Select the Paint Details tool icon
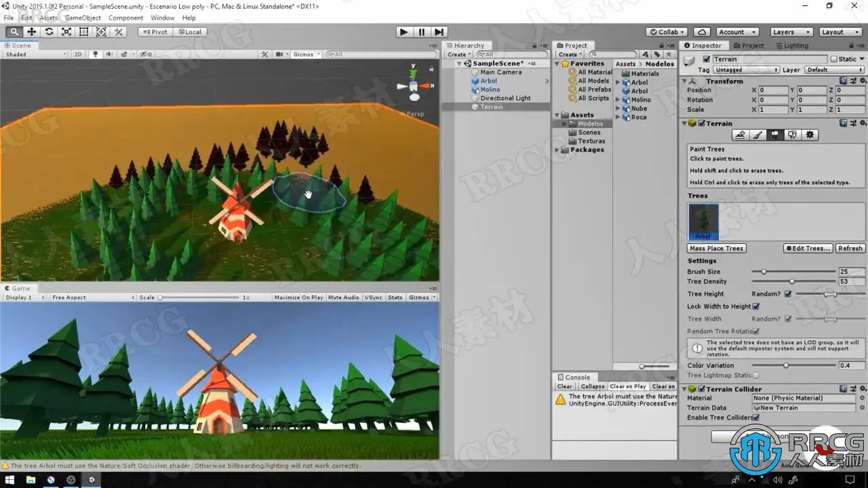This screenshot has height=488, width=868. [792, 135]
